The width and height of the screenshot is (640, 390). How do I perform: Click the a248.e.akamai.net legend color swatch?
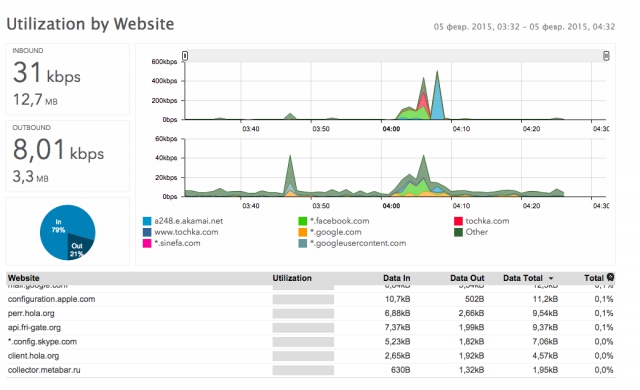pyautogui.click(x=147, y=221)
